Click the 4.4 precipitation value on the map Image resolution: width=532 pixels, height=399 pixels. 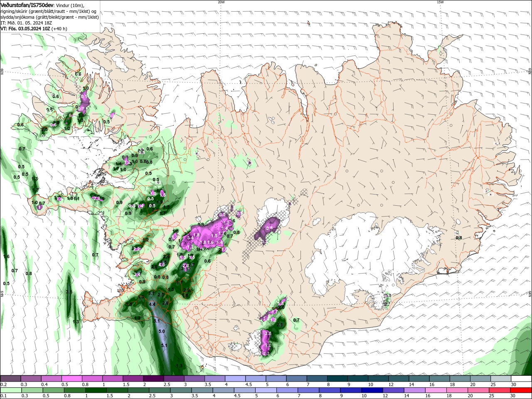(152, 304)
